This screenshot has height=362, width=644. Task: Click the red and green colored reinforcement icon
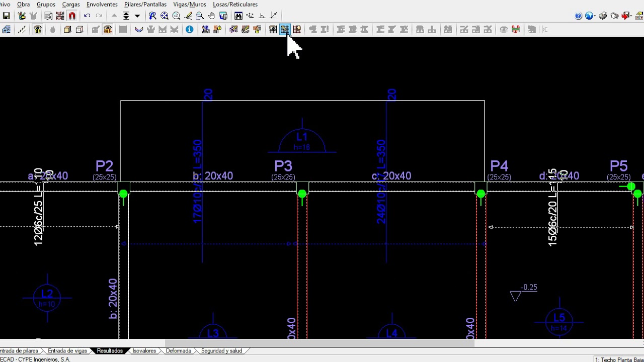tap(516, 30)
